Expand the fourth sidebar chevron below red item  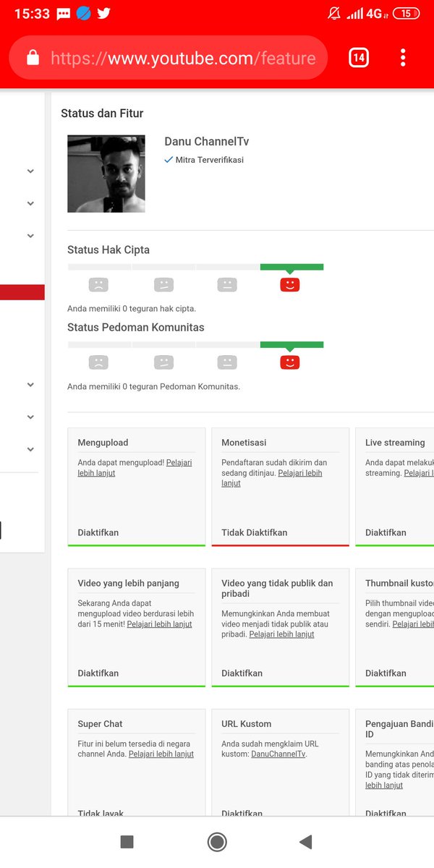coord(30,385)
